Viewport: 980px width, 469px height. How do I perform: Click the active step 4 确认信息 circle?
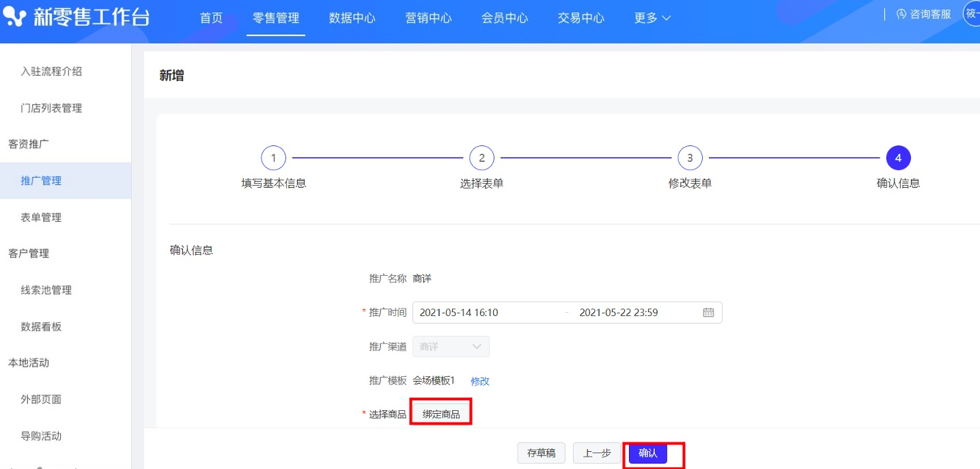pos(898,157)
